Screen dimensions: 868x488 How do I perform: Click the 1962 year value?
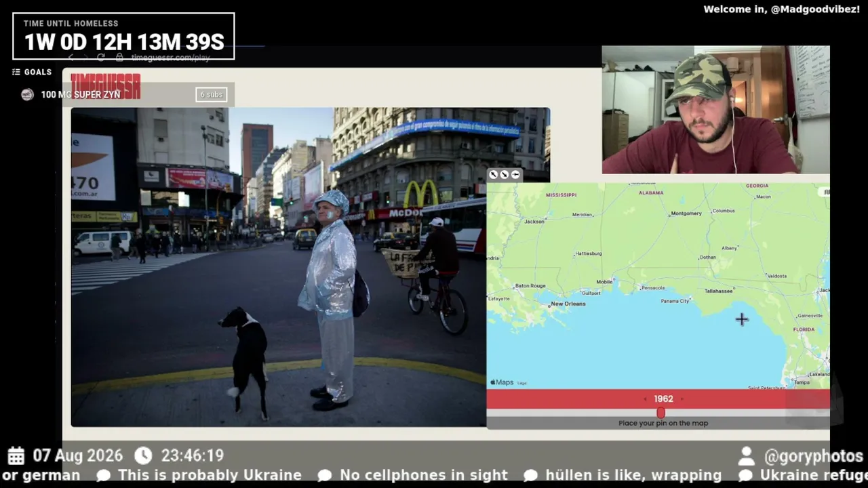tap(663, 399)
